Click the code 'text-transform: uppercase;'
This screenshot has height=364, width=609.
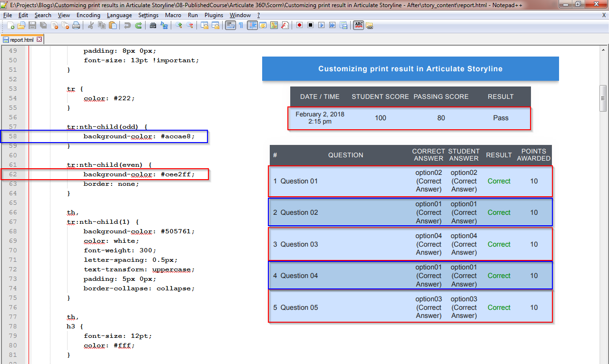(x=139, y=269)
